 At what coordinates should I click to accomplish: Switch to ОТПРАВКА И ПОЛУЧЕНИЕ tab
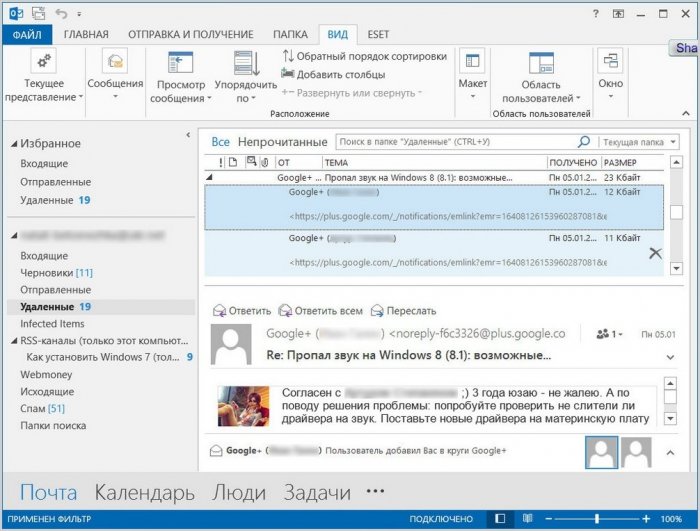pyautogui.click(x=191, y=34)
